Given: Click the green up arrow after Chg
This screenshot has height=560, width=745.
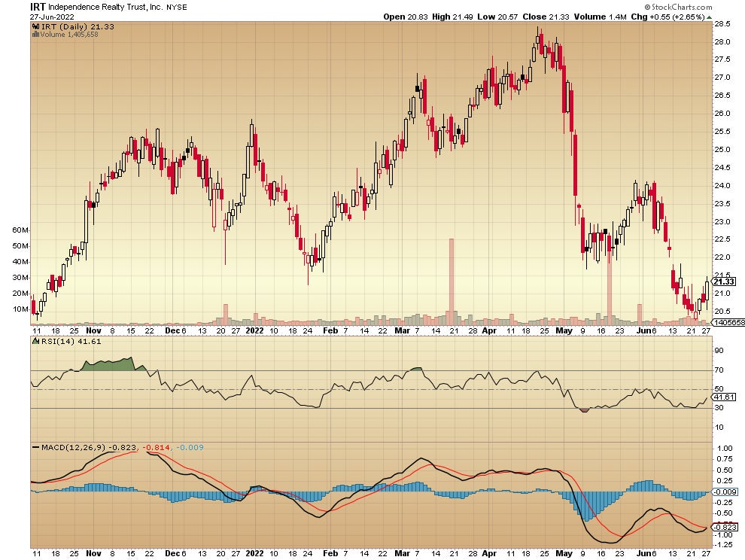Looking at the screenshot, I should [x=710, y=17].
